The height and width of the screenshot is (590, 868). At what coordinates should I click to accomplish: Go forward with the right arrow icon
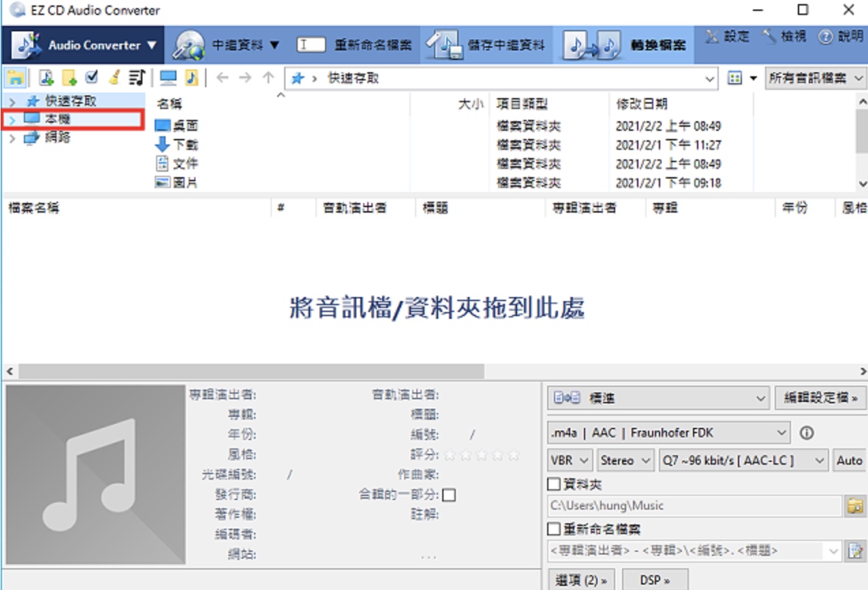tap(245, 78)
